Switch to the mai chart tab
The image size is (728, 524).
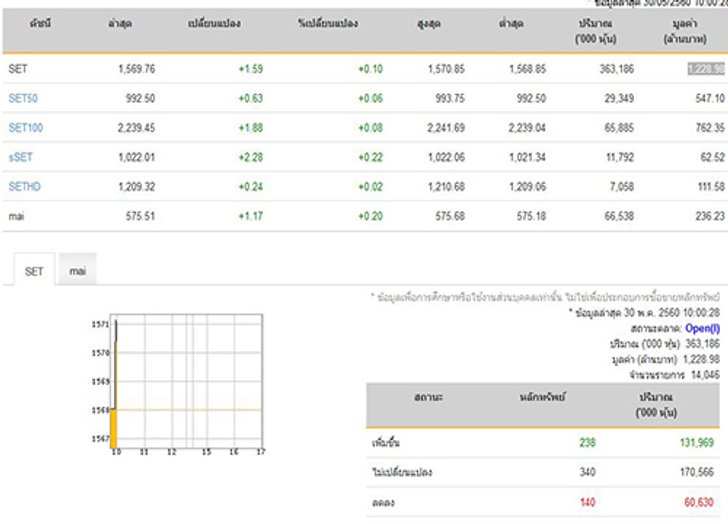point(78,271)
